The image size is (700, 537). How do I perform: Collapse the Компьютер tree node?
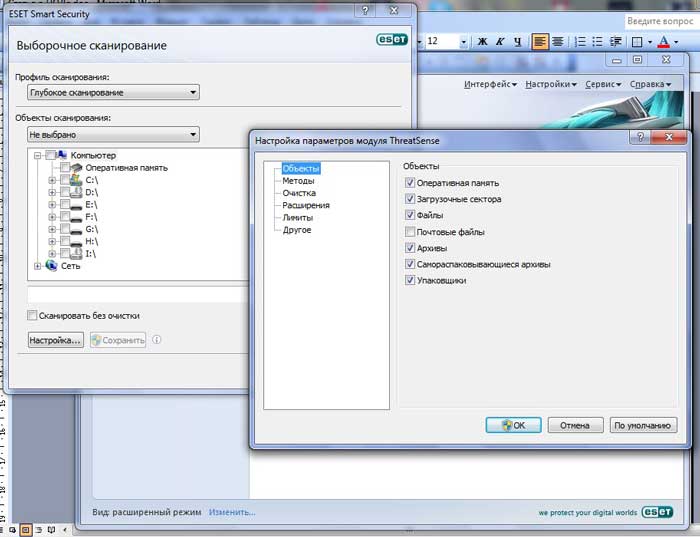(38, 155)
